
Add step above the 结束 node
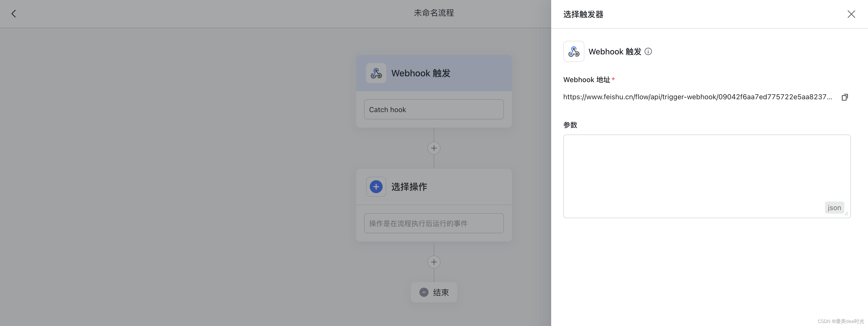434,262
